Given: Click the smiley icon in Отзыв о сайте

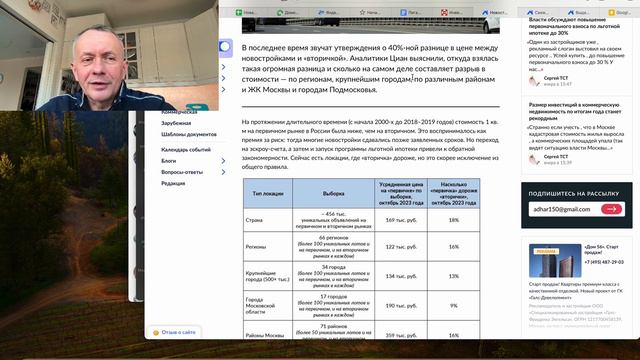Looking at the screenshot, I should tap(156, 333).
